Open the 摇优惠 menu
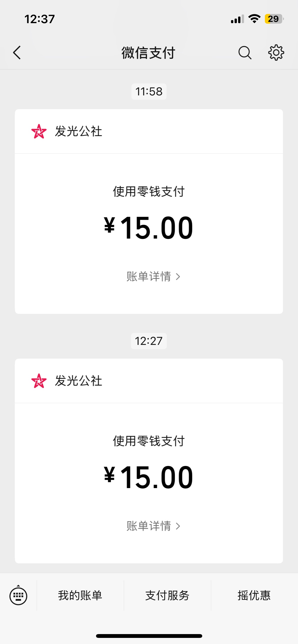 (x=254, y=596)
